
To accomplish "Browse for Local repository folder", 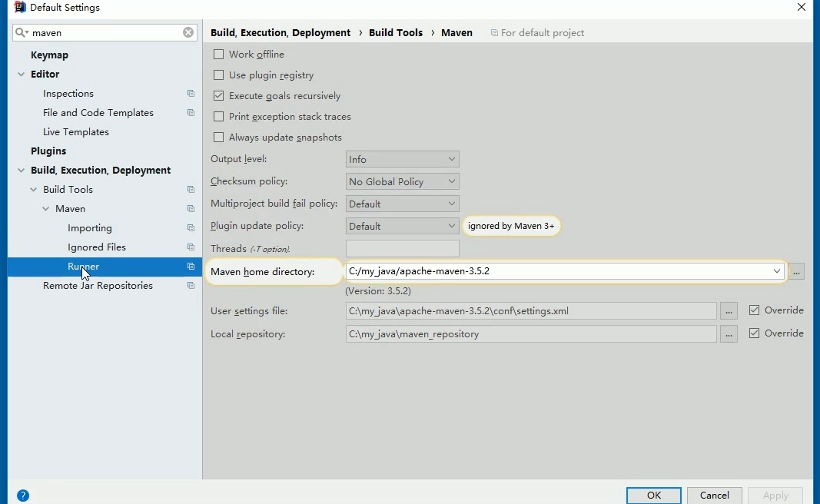I will (729, 334).
